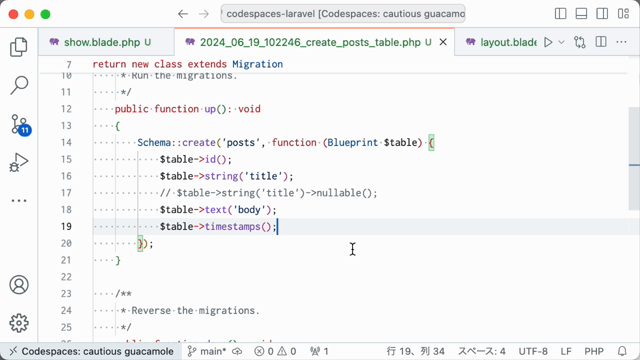Go to line via 行 19、列 34
The width and height of the screenshot is (640, 360).
(x=416, y=351)
